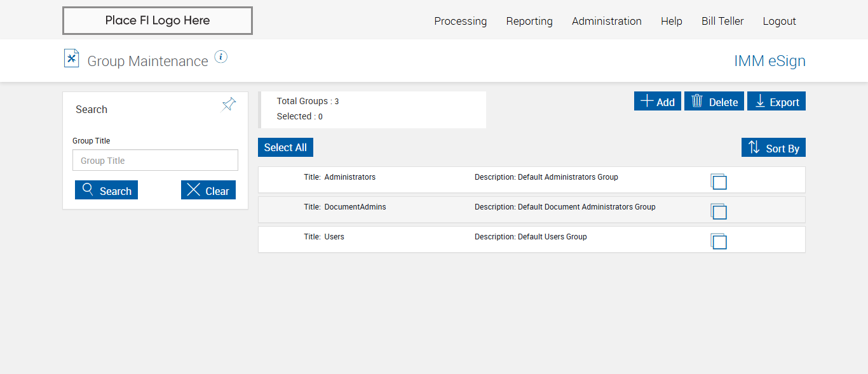
Task: Click into the Group Title input field
Action: 155,161
